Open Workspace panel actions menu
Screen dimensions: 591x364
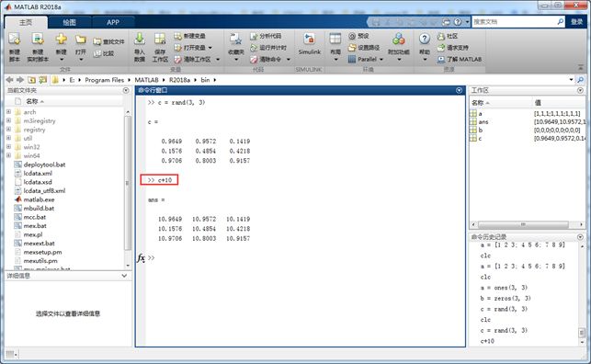coord(580,90)
